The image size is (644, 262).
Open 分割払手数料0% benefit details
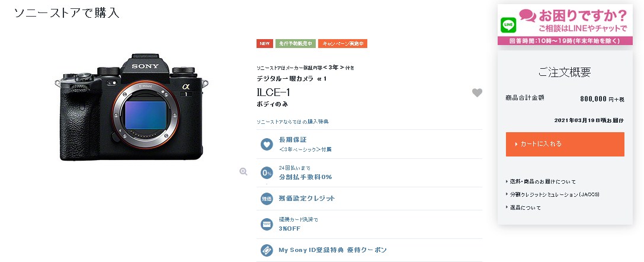(x=305, y=177)
